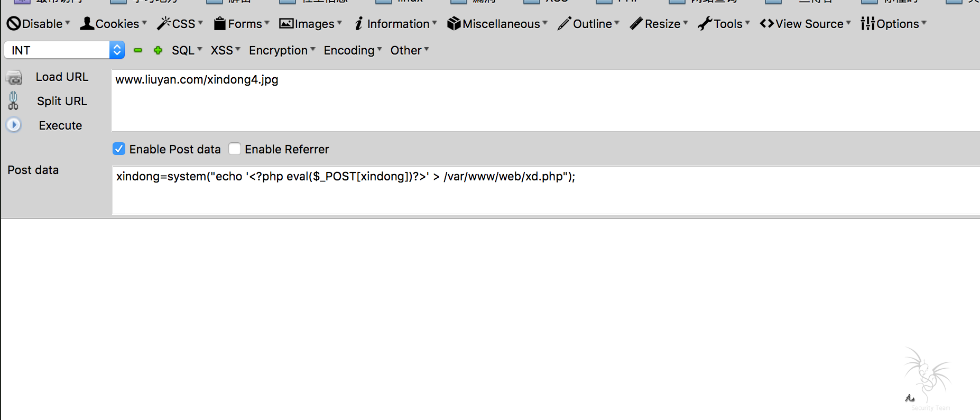980x420 pixels.
Task: Expand the Miscellaneous toolbar dropdown
Action: point(497,24)
